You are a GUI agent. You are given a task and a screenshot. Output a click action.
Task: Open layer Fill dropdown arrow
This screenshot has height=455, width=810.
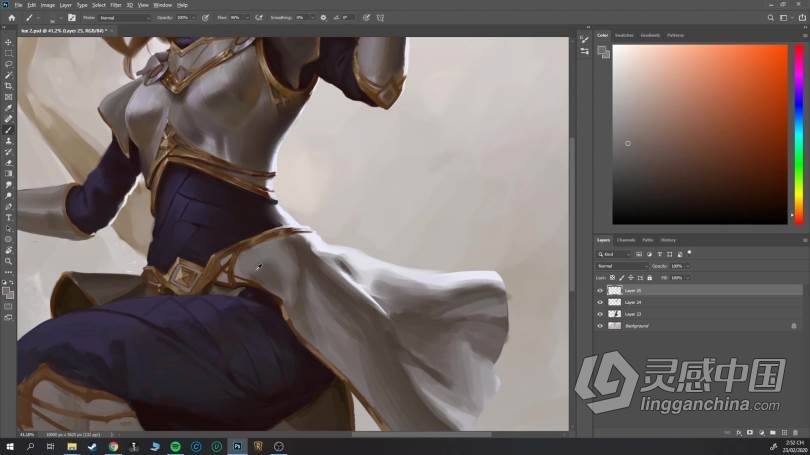688,278
